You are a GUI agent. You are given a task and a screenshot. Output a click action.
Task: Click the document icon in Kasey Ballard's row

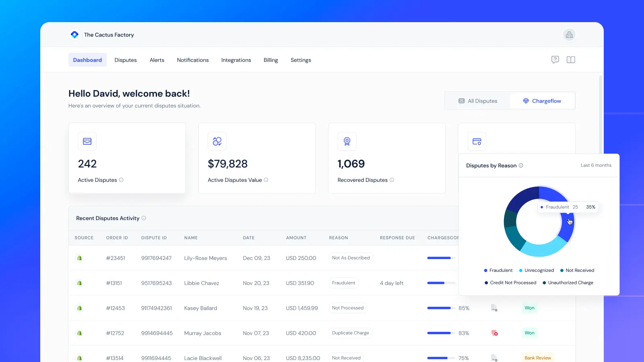click(494, 308)
